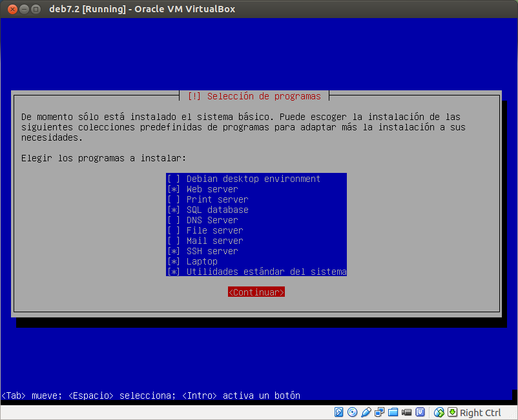This screenshot has height=420, width=518.
Task: Open the hard disk activity status icon
Action: (338, 412)
